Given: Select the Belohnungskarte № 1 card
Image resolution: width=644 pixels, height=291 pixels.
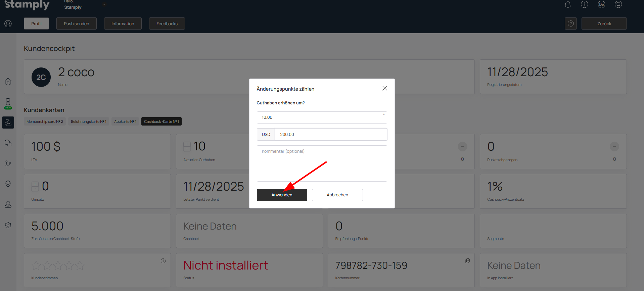Looking at the screenshot, I should [88, 122].
